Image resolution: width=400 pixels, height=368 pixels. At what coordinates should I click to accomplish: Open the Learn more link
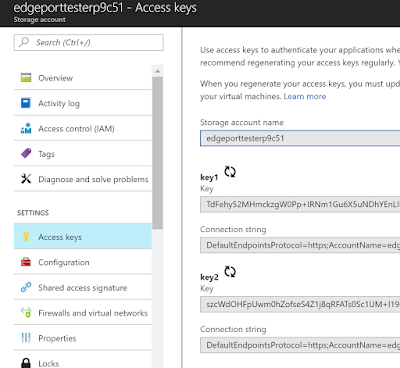[305, 96]
